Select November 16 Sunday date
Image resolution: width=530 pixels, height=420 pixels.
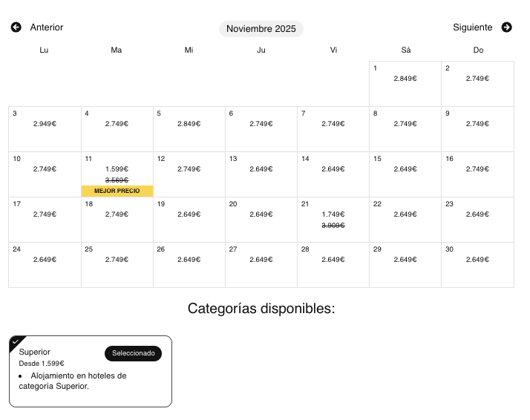click(477, 174)
